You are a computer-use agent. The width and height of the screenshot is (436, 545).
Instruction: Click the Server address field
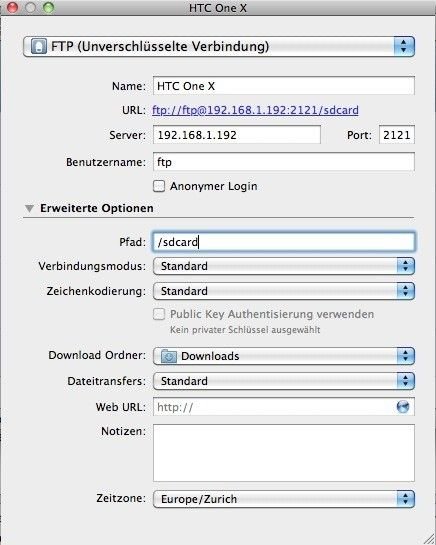[237, 135]
